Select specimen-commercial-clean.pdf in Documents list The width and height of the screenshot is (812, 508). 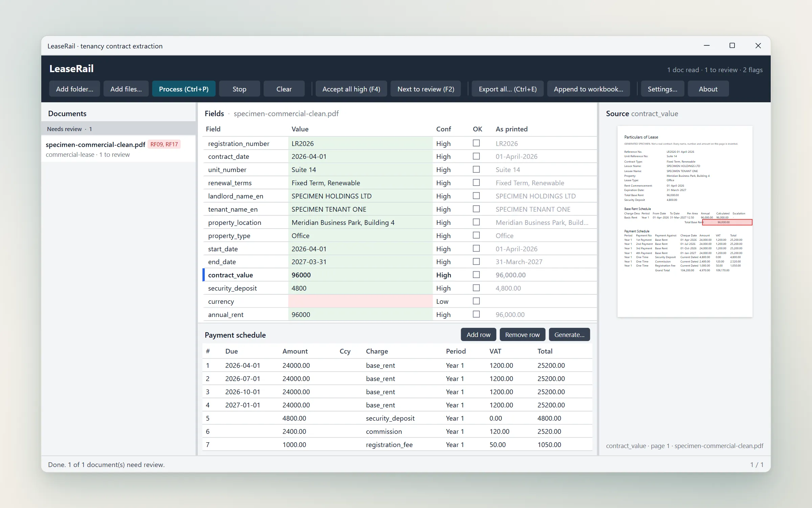(x=118, y=149)
